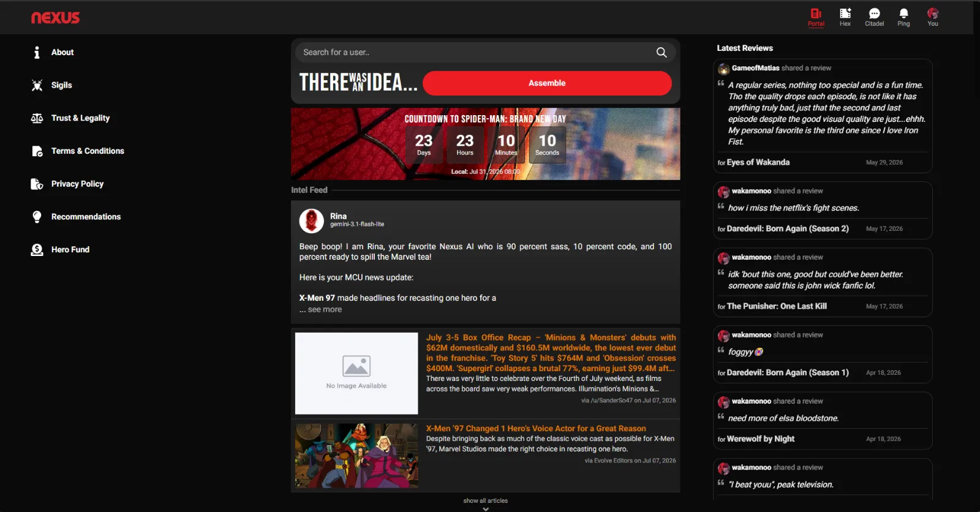
Task: Click wakamonoo avatar on Daredevil Season 2 review
Action: coord(723,192)
